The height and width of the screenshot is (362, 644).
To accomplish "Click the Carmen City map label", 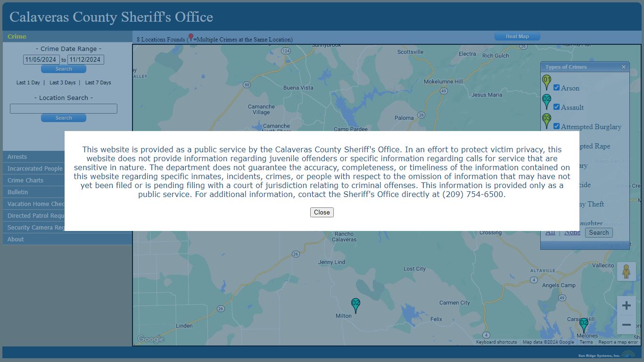I will [x=454, y=303].
